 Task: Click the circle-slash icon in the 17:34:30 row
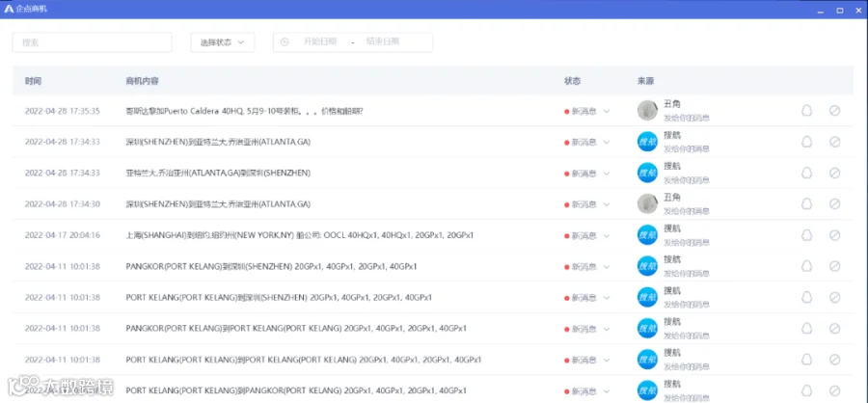pos(835,204)
